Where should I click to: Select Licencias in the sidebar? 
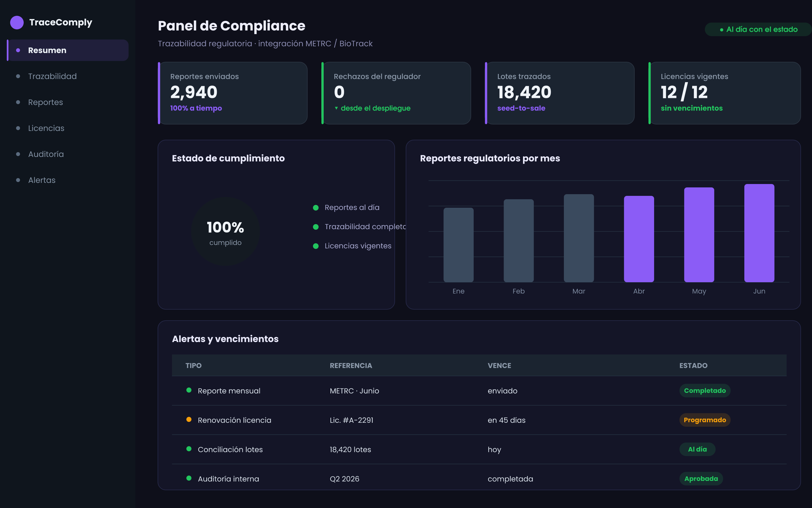67,128
